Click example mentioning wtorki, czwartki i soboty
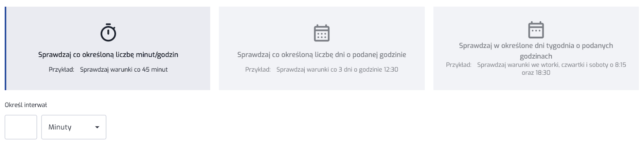The image size is (644, 146). point(551,65)
